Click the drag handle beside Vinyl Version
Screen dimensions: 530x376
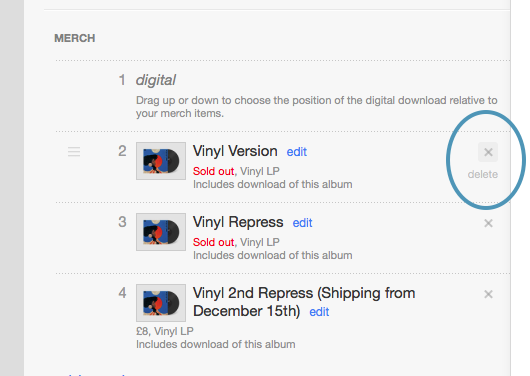(x=74, y=151)
